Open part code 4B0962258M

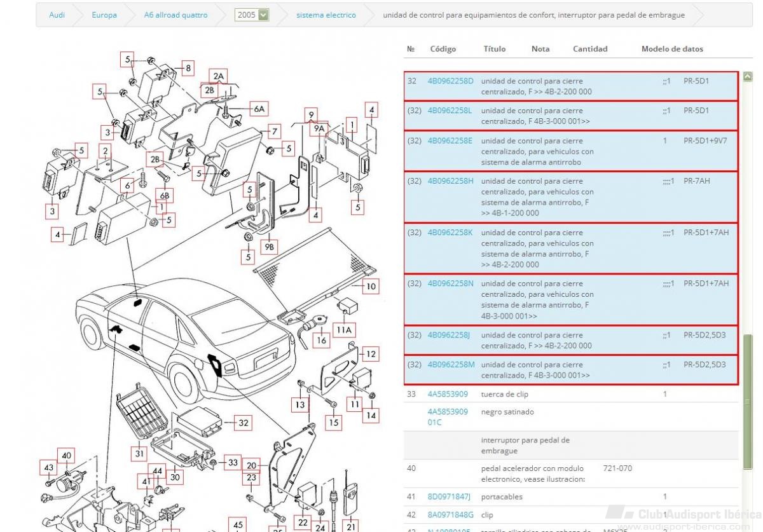point(451,365)
